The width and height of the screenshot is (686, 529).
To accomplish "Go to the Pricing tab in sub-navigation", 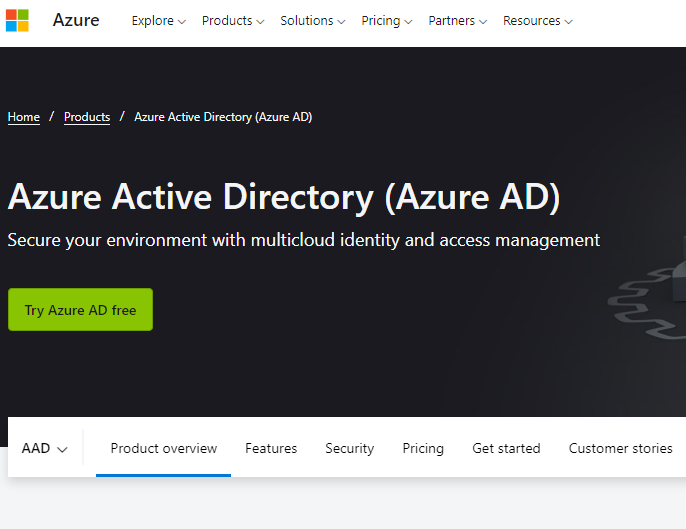I will [423, 449].
